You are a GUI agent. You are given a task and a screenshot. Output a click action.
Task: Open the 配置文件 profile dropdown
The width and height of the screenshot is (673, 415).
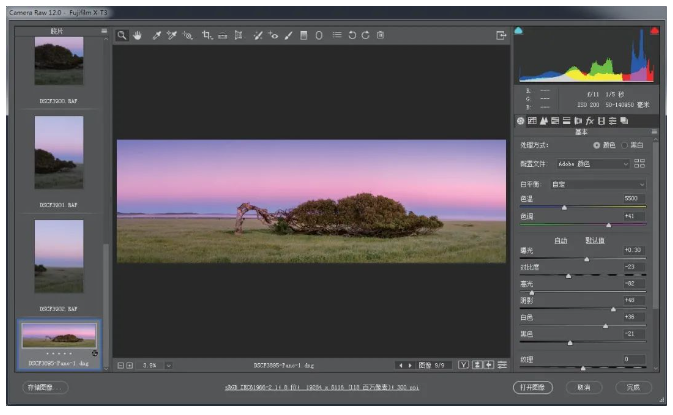click(x=593, y=163)
